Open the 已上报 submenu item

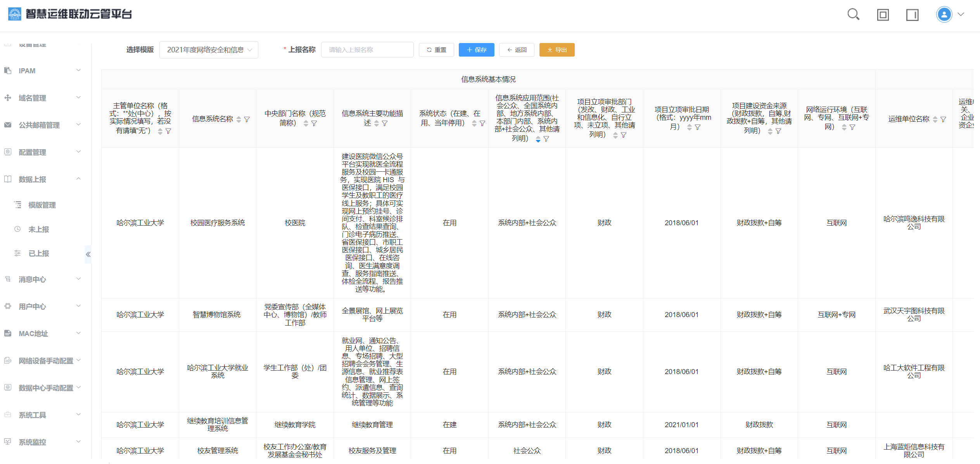point(39,254)
